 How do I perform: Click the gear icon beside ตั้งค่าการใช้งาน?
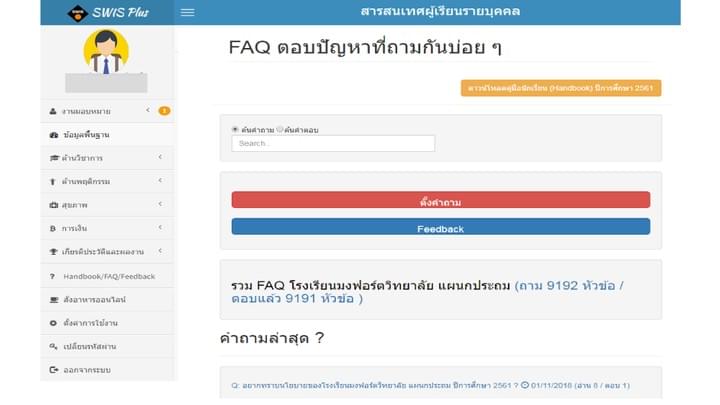(x=53, y=323)
